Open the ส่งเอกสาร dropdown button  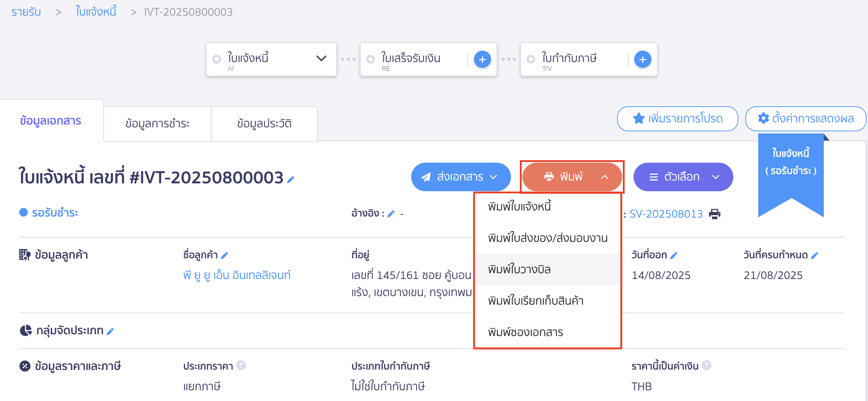click(461, 177)
